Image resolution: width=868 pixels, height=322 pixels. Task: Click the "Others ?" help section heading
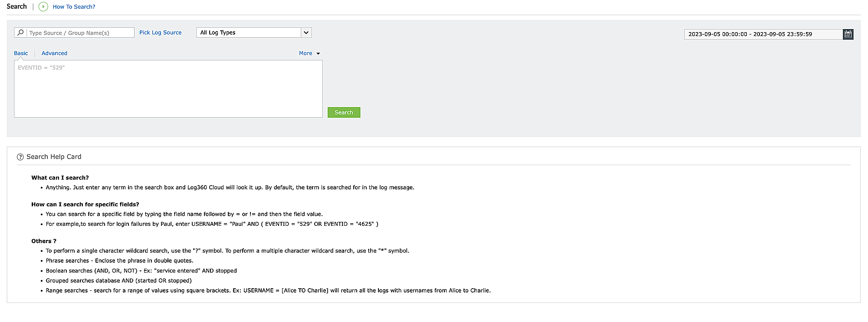(44, 241)
